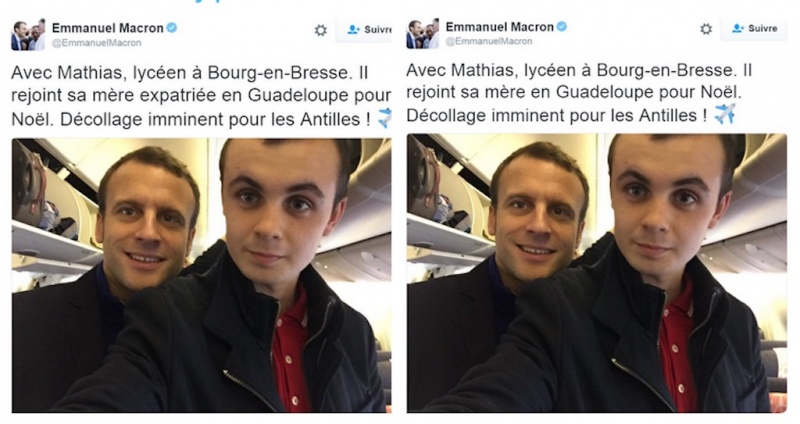The width and height of the screenshot is (800, 424).
Task: Click the airplane emoji in right tweet text
Action: 725,114
